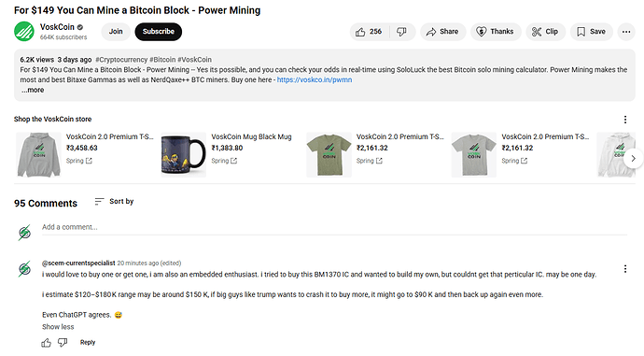Screen dimensions: 644x356
Task: Like the scem-currentspecialist comment
Action: tap(46, 343)
